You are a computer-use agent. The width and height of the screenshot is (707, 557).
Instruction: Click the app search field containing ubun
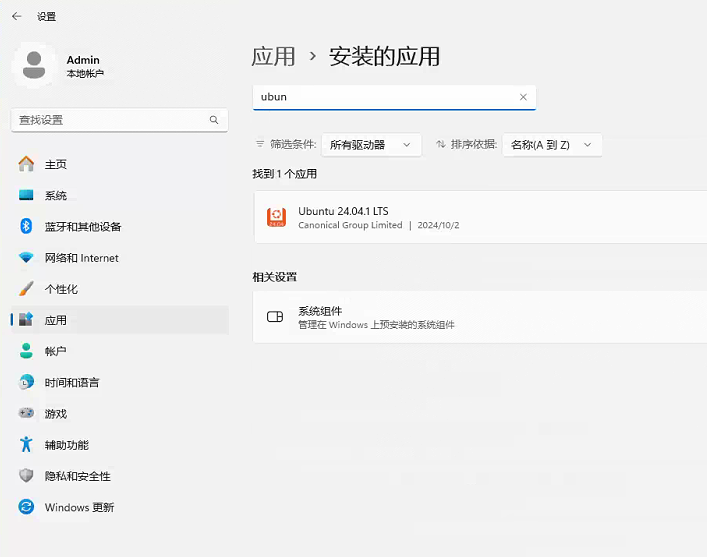click(x=394, y=97)
